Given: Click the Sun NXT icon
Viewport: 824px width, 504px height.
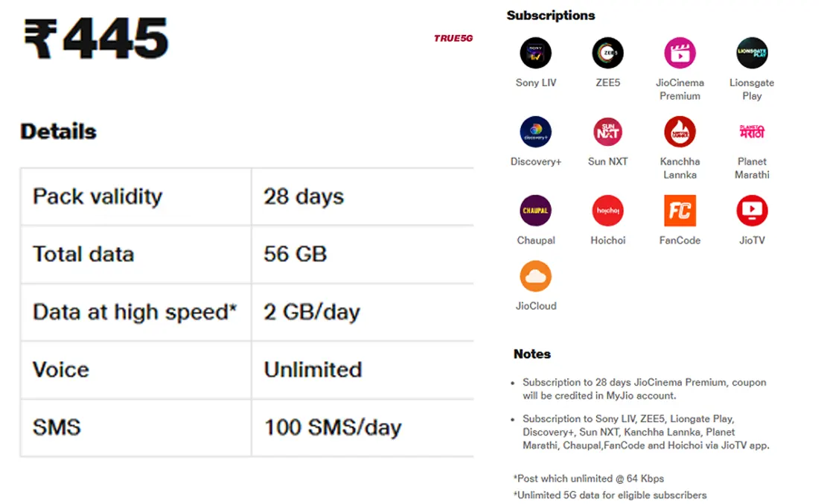Looking at the screenshot, I should pyautogui.click(x=607, y=131).
